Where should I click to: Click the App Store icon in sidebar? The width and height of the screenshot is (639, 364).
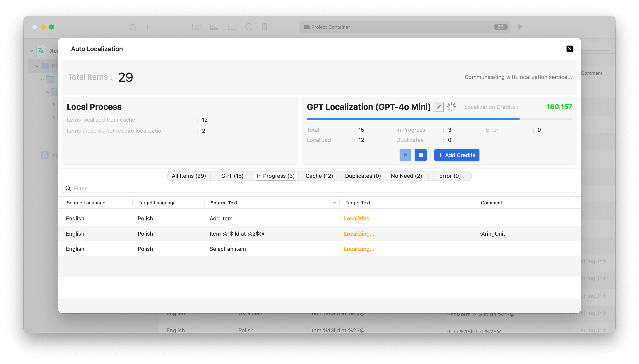[x=45, y=155]
